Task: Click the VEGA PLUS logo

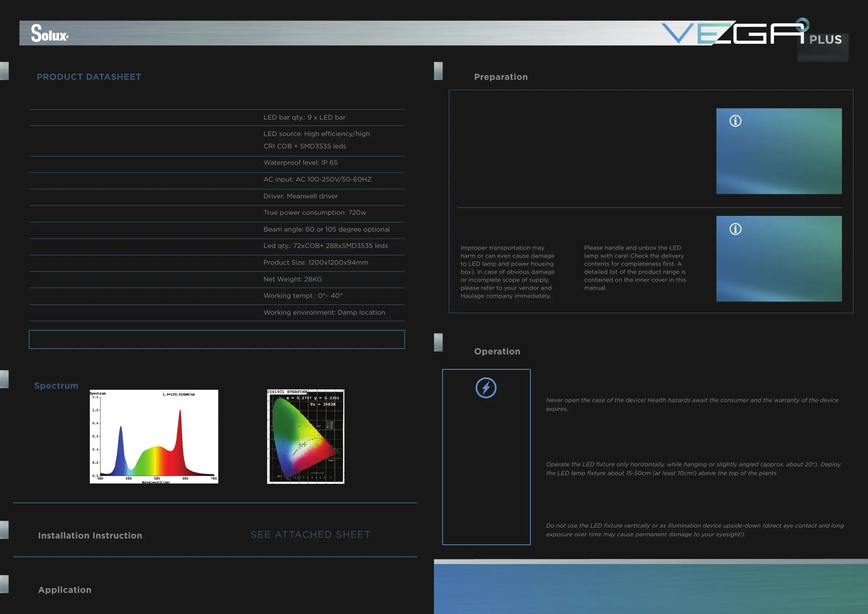Action: coord(752,33)
